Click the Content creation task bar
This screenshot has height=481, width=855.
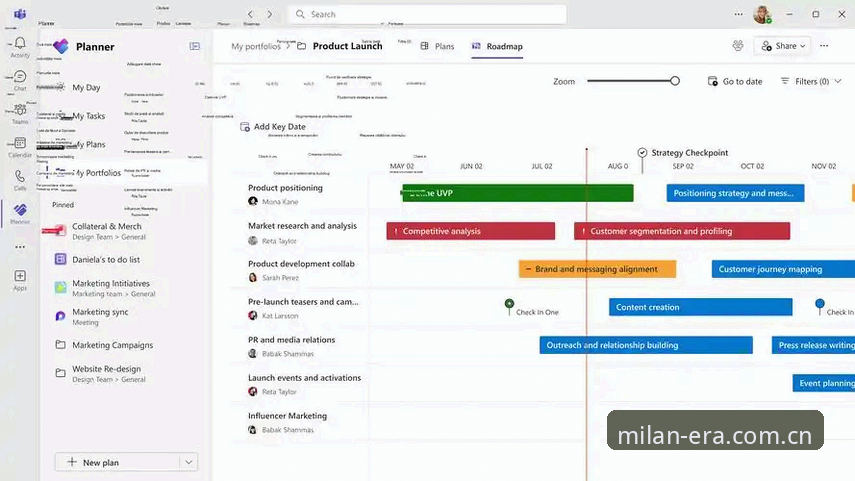pos(701,307)
